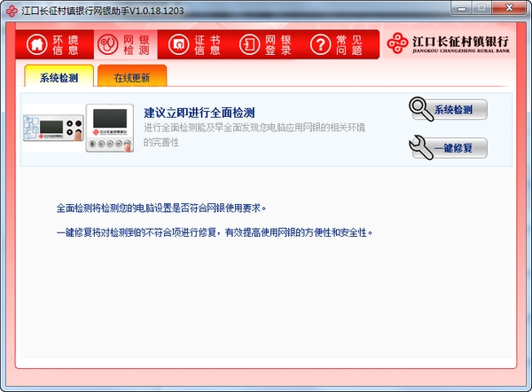The height and width of the screenshot is (392, 532).
Task: Minimize the 网银助手 window
Action: [461, 9]
